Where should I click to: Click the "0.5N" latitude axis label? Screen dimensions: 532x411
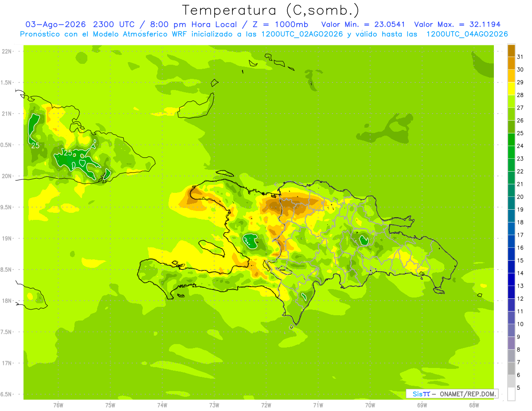[7, 145]
